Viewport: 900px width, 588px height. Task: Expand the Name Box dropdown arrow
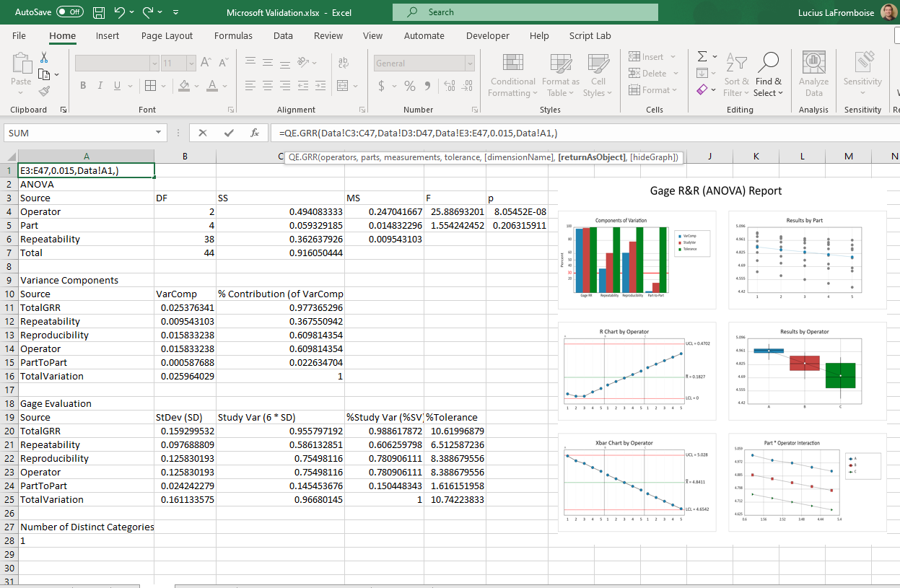[x=160, y=133]
